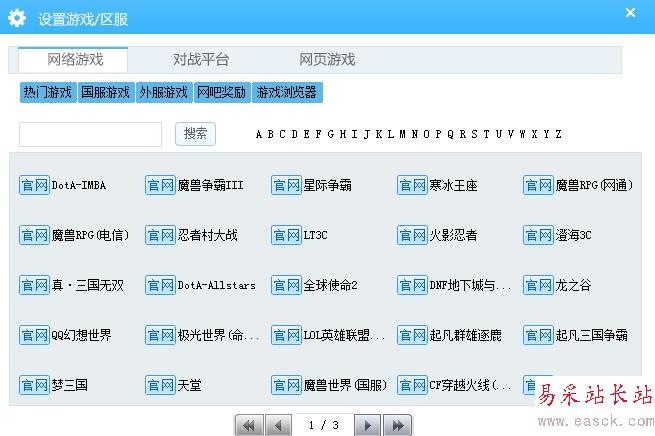Click 官网 badge beside 魔兽RPG(网通)
655x436 pixels.
coord(539,185)
